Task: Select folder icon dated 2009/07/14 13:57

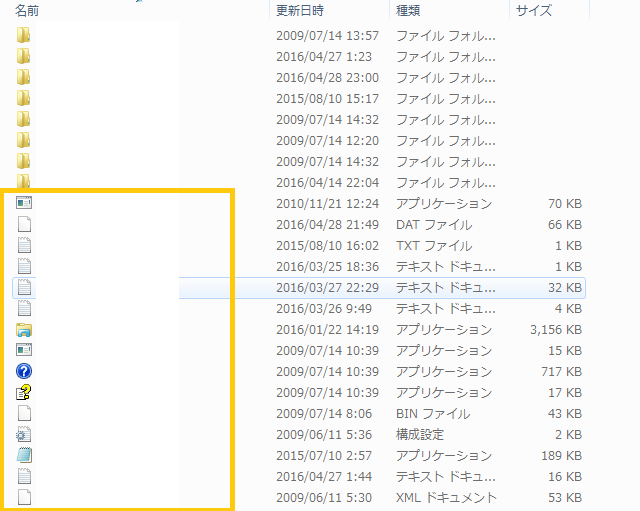Action: (x=24, y=35)
